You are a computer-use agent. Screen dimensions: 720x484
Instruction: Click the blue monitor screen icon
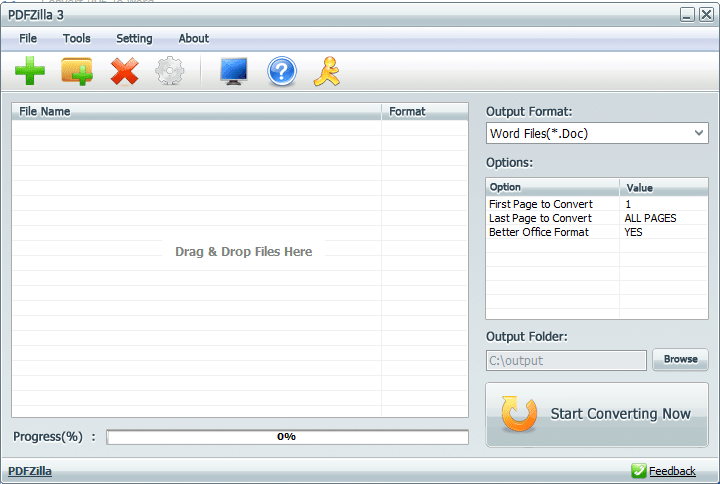234,71
